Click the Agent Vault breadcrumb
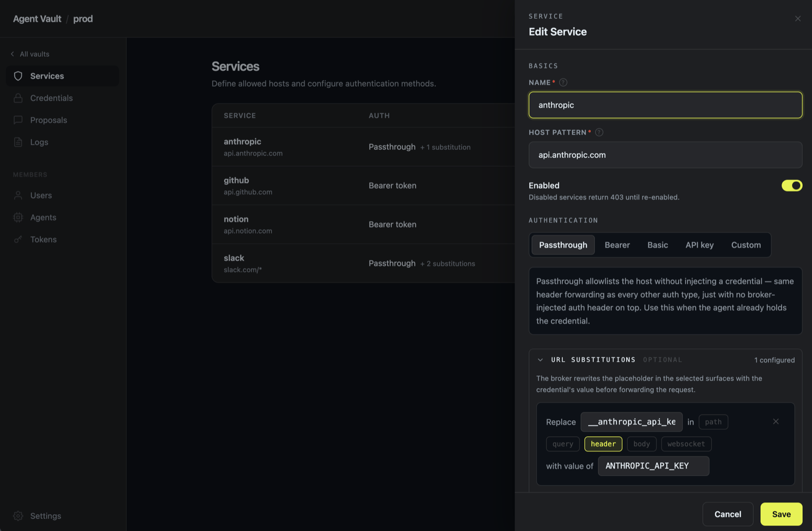Screen dimensions: 812x531 pyautogui.click(x=37, y=19)
